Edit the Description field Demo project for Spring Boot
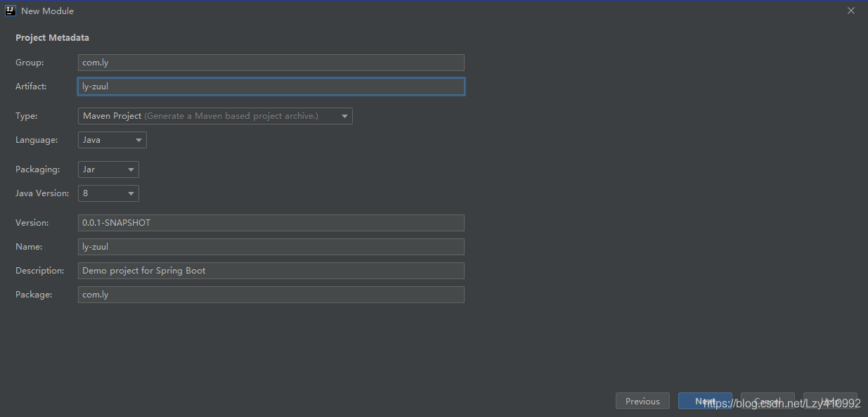The width and height of the screenshot is (868, 417). [271, 271]
